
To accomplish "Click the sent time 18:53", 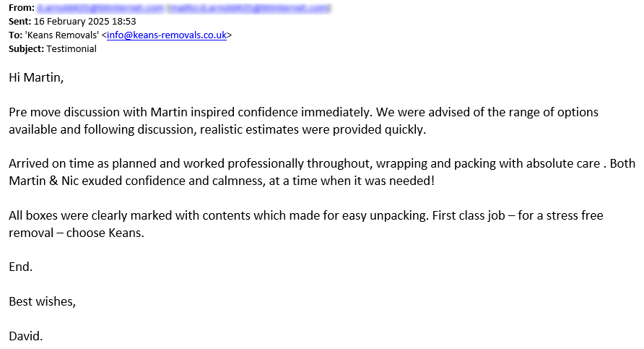I will pos(123,22).
